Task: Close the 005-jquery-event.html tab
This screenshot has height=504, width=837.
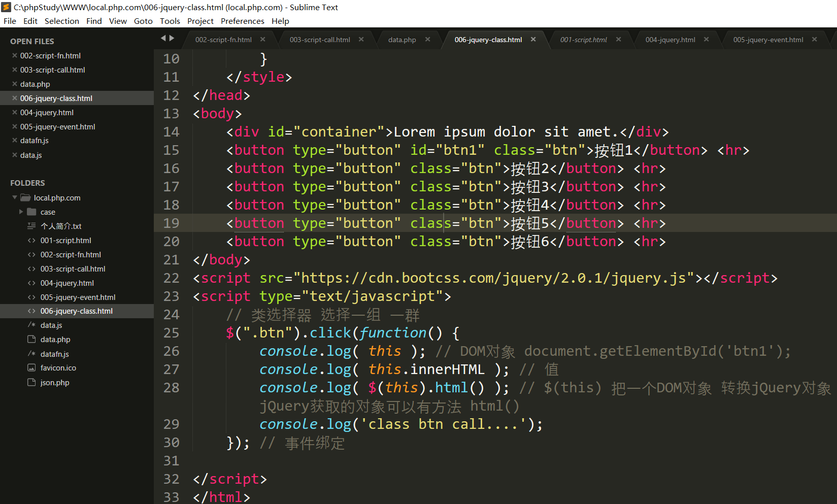Action: (x=814, y=40)
